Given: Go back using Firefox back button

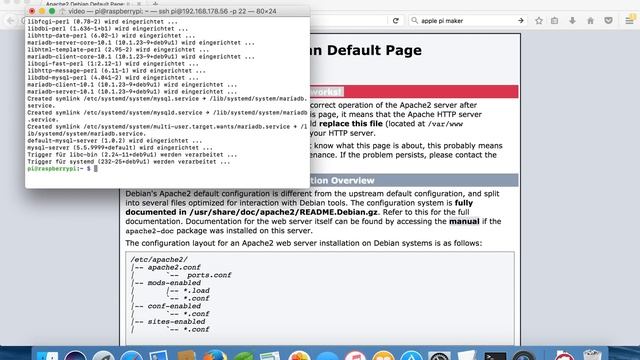Looking at the screenshot, I should coord(11,20).
